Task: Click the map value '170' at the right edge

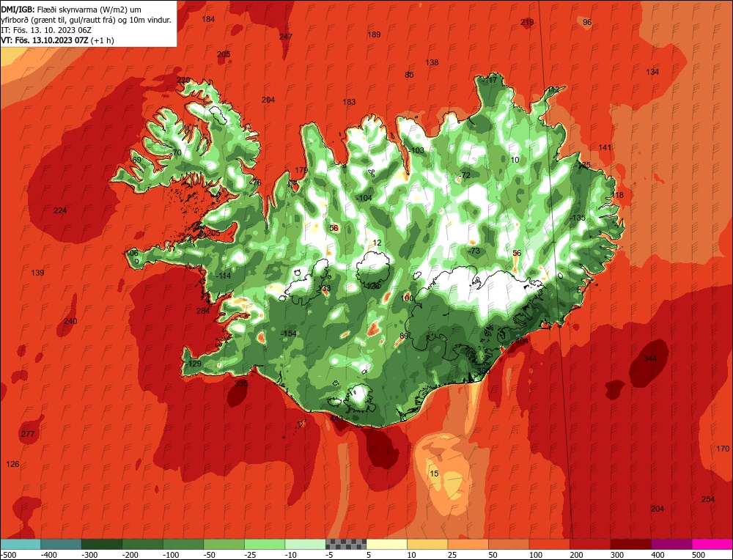Action: (x=723, y=449)
